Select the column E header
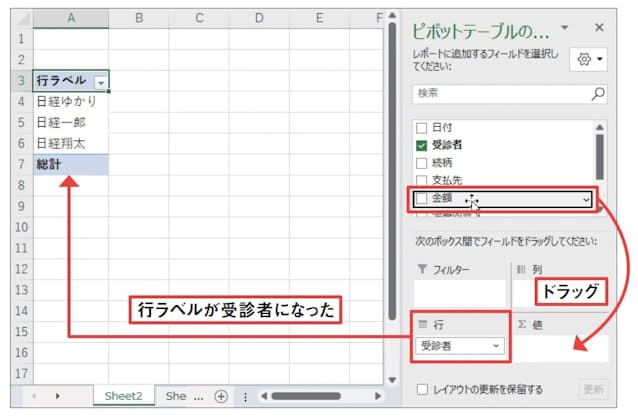The height and width of the screenshot is (417, 638). tap(319, 18)
